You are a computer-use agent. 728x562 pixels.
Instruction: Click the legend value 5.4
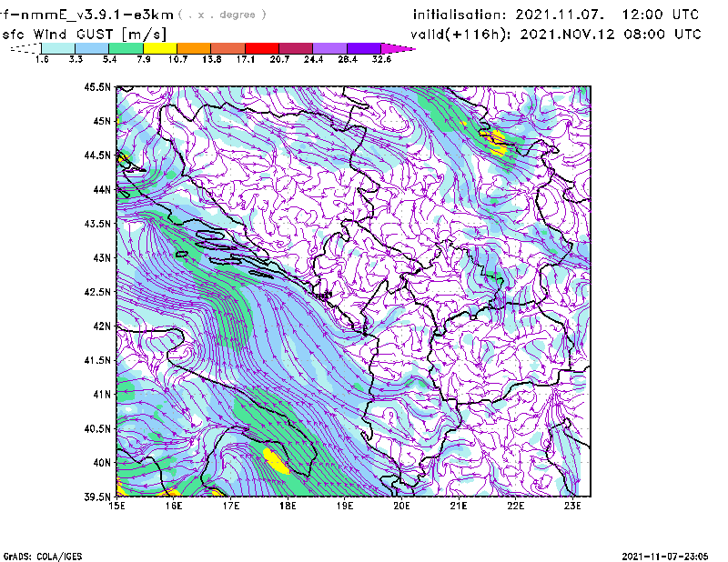(x=109, y=59)
